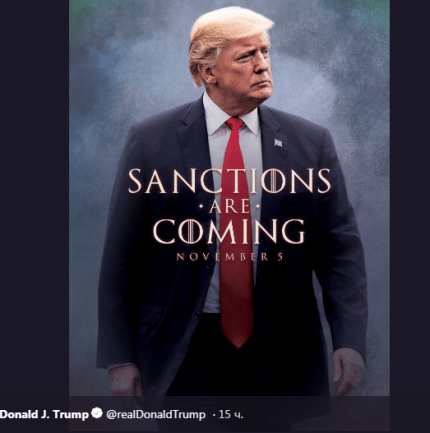Click the NOVEMBER 5 date text

(229, 257)
